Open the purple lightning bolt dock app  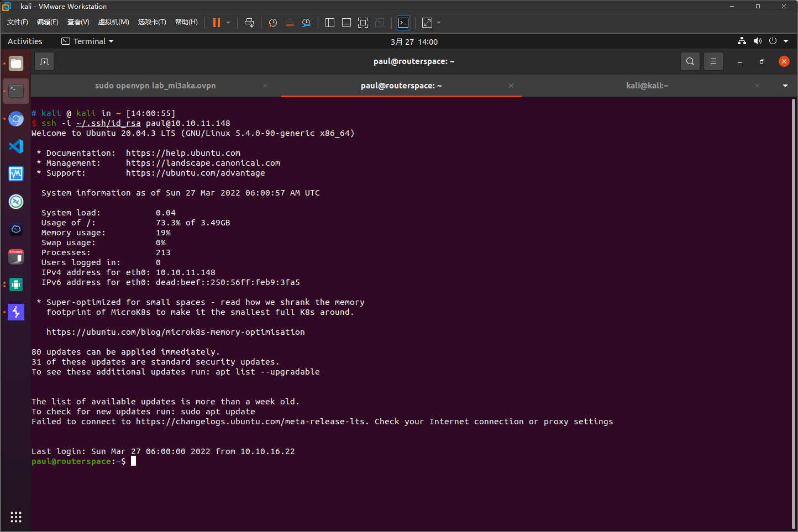pos(16,312)
